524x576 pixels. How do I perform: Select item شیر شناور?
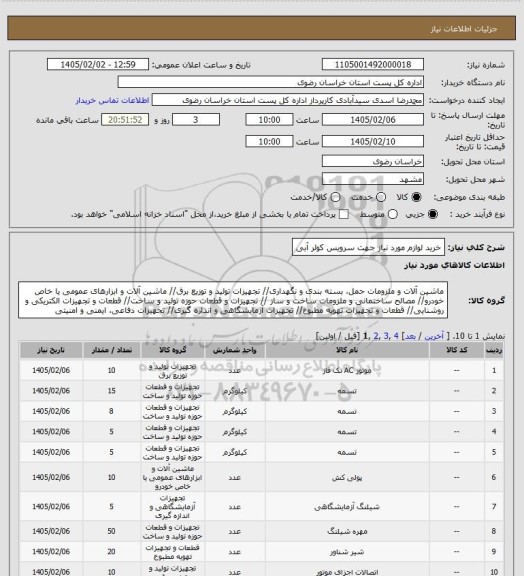coord(347,552)
